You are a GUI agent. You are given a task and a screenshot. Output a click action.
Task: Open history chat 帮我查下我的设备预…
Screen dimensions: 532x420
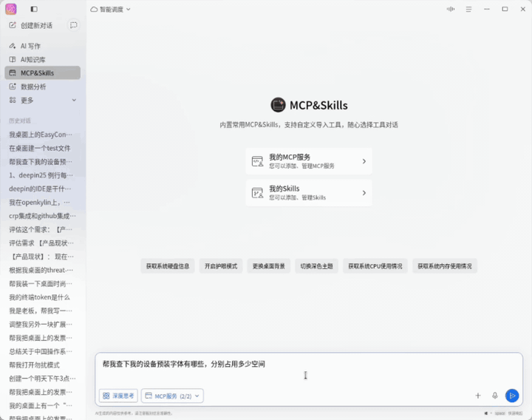coord(42,162)
